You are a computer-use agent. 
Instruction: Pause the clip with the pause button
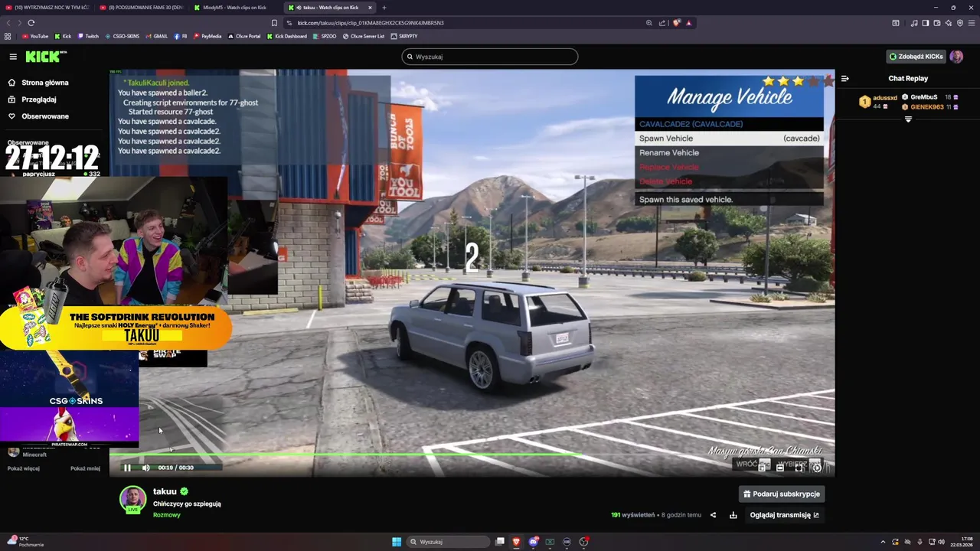127,468
